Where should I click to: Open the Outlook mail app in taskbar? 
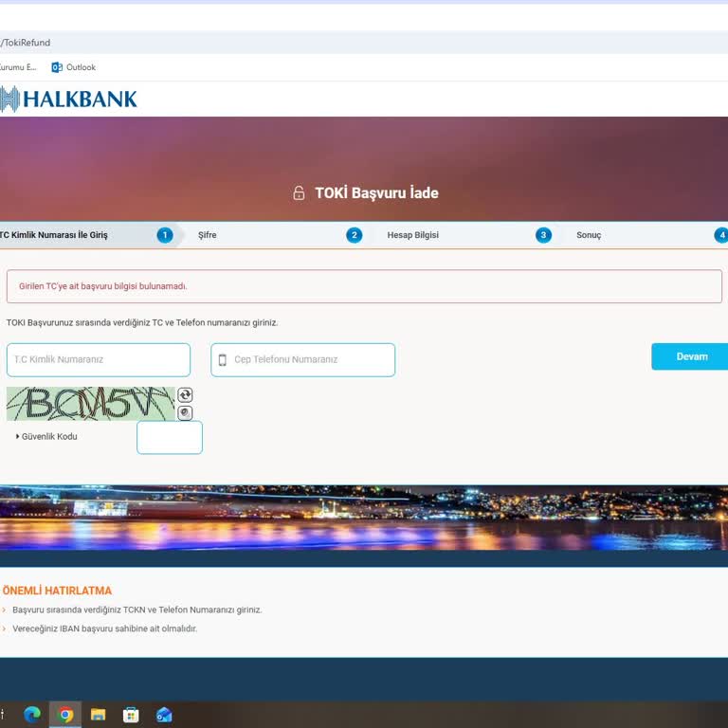coord(164,715)
